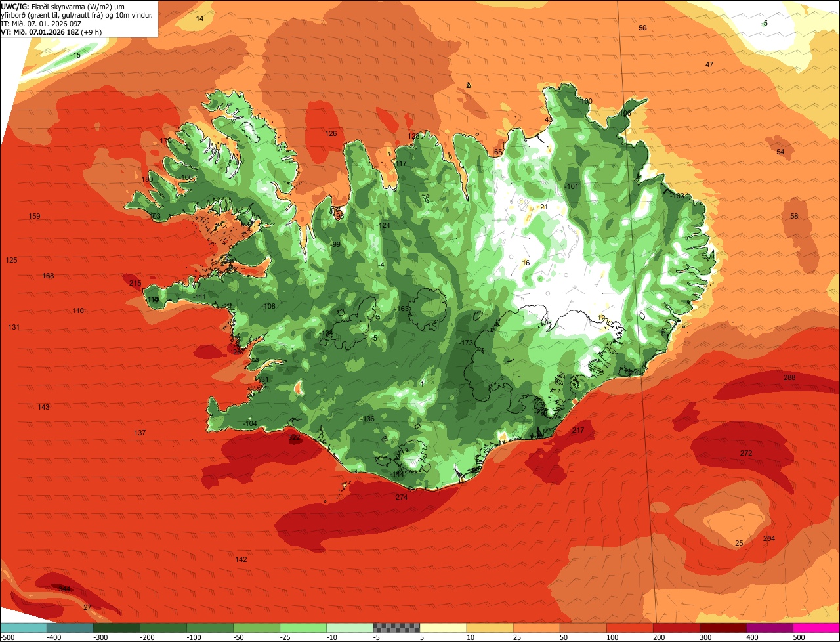Screen dimensions: 840x642
Task: Click the VT: Mið. 07.01.2026 18Z line
Action: [x=51, y=32]
